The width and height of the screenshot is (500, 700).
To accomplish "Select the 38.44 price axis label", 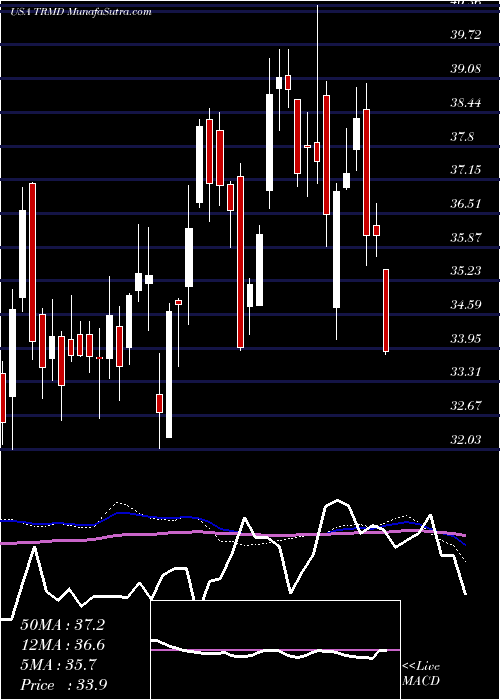I will [x=466, y=103].
